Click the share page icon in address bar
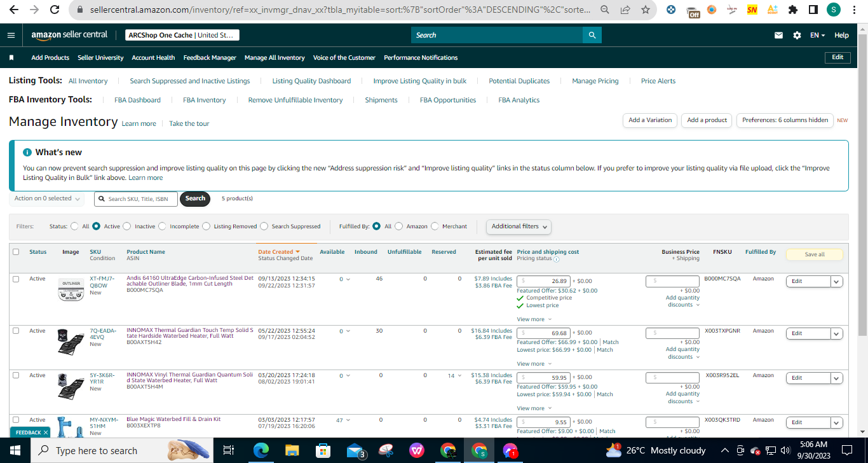868x463 pixels. pyautogui.click(x=625, y=10)
